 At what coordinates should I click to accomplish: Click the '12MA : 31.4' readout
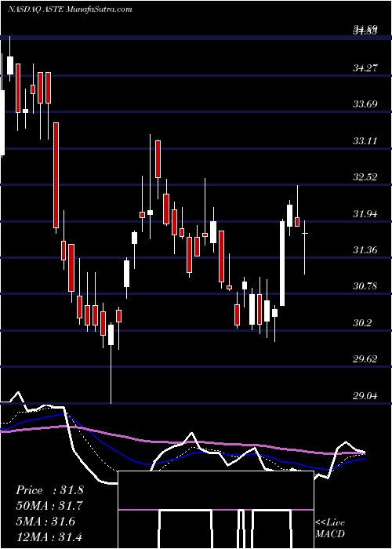click(49, 537)
